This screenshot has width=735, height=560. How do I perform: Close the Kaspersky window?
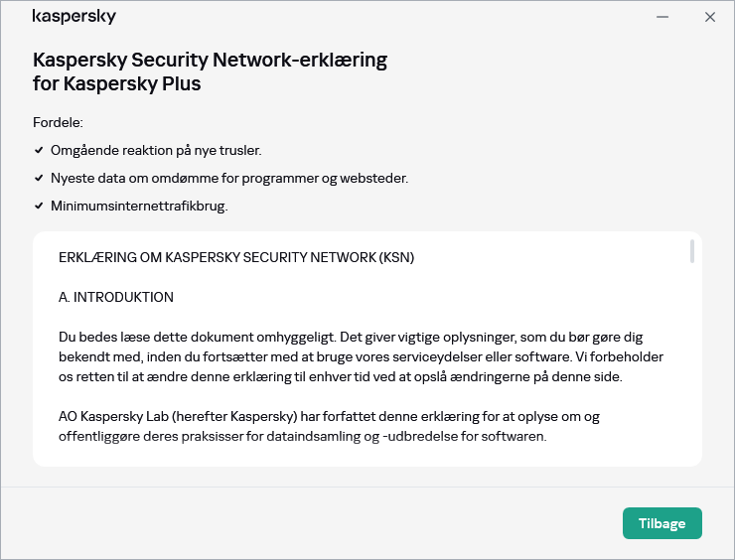point(710,17)
